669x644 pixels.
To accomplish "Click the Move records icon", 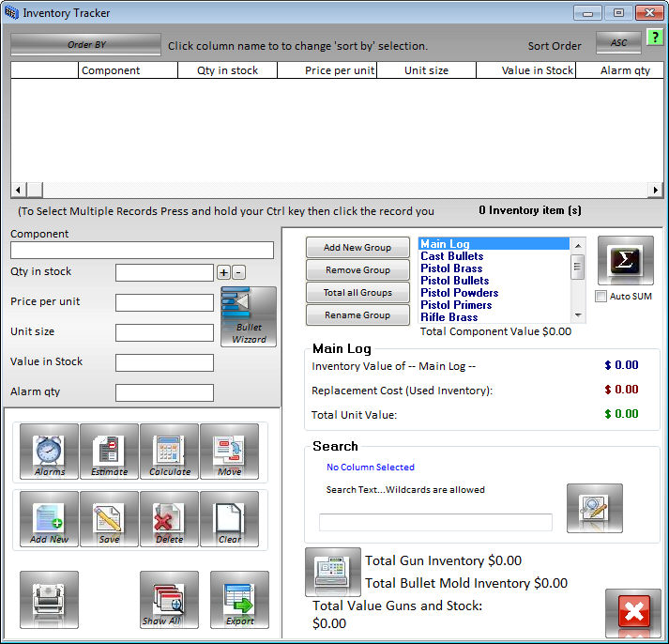I will point(229,452).
